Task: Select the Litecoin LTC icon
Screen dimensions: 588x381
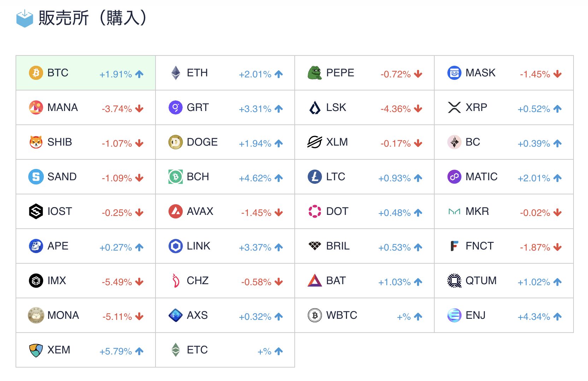Action: coord(315,177)
